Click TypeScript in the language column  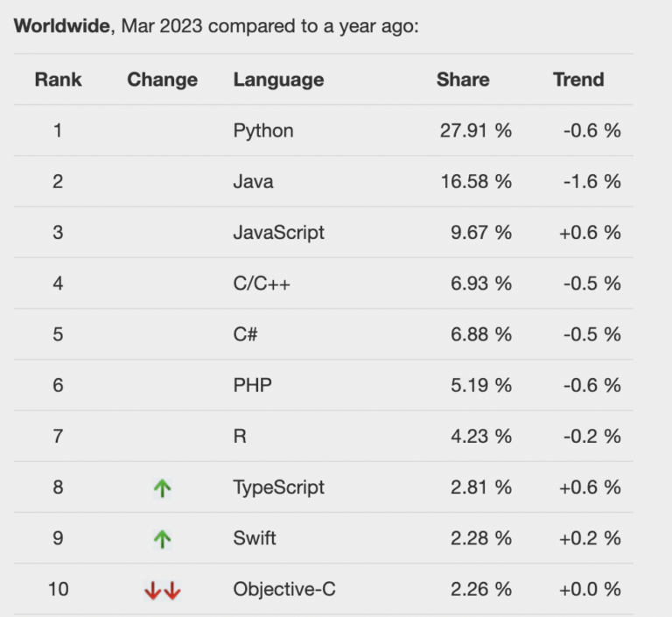pos(278,487)
